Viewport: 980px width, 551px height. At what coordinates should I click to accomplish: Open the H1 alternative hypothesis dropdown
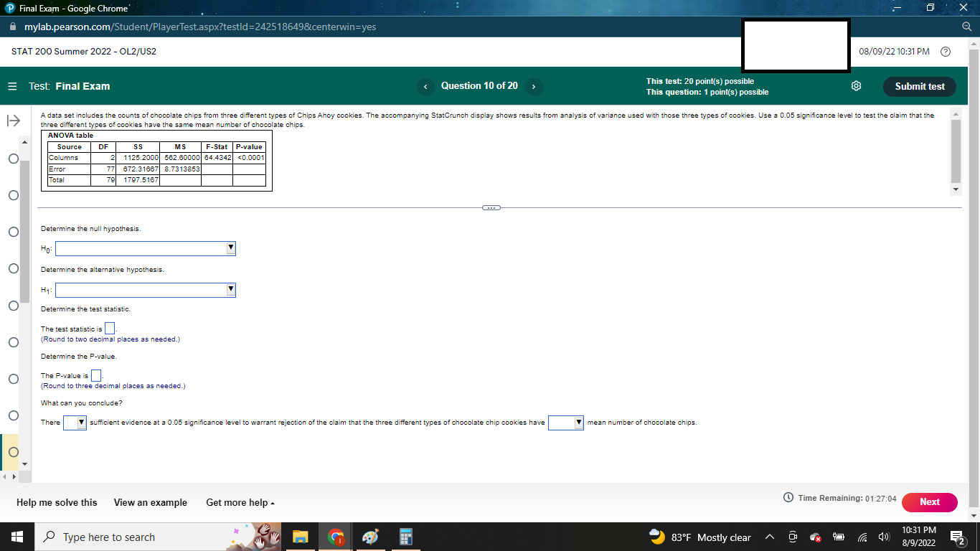[230, 290]
